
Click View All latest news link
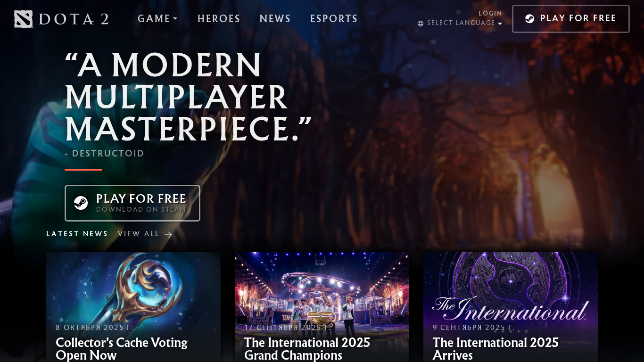[145, 234]
